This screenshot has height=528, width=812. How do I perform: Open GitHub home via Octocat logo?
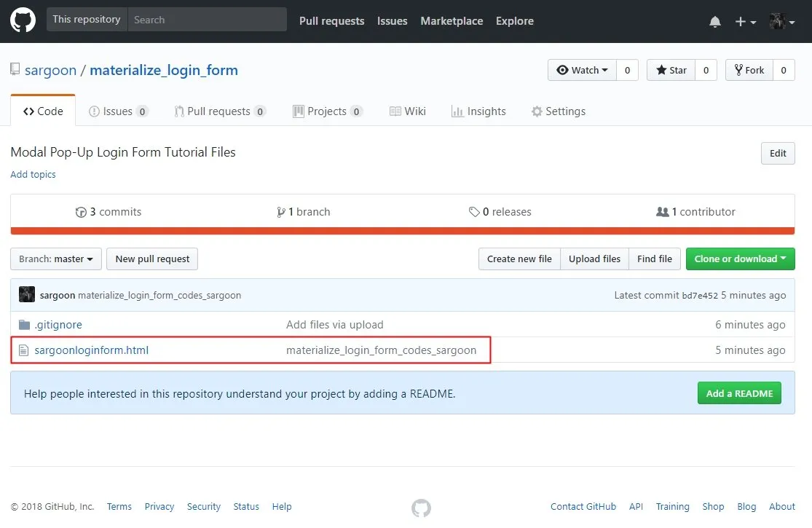[23, 20]
